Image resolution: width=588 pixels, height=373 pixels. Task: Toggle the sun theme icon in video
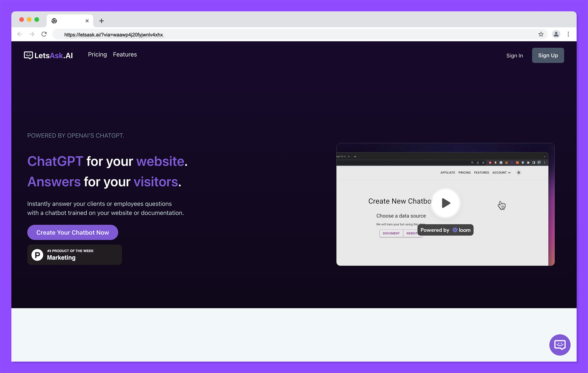coord(519,173)
